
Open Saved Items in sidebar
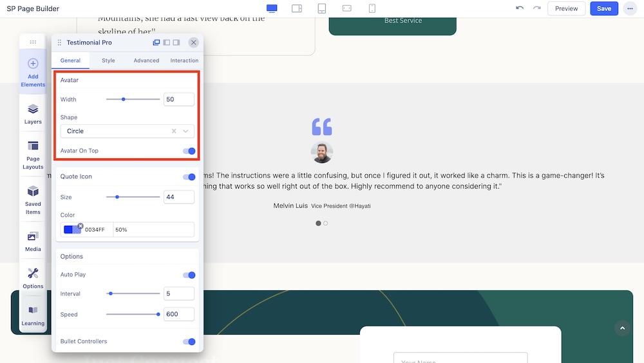pyautogui.click(x=33, y=198)
